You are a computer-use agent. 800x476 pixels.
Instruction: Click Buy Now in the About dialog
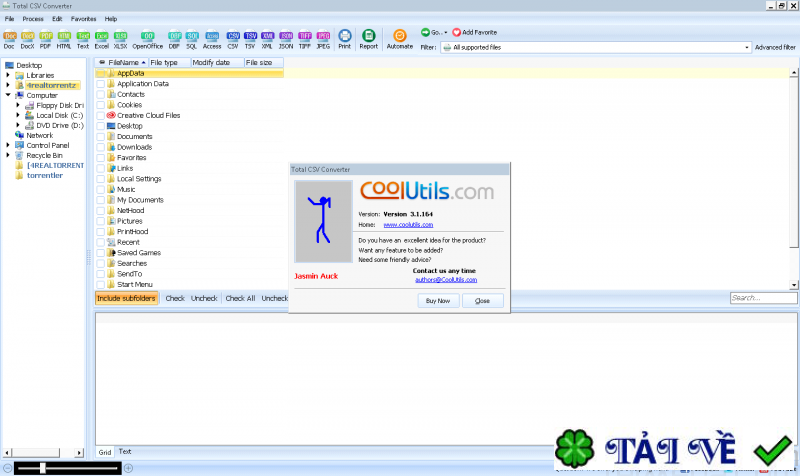(438, 301)
